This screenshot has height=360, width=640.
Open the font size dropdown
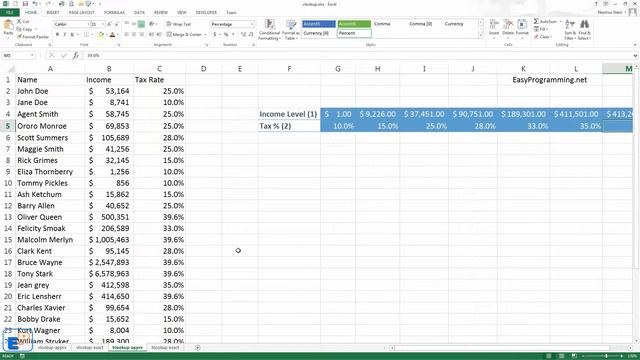pyautogui.click(x=102, y=24)
